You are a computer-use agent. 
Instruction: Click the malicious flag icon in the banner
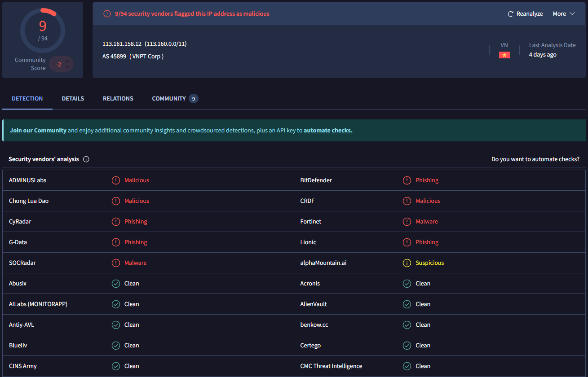(x=106, y=13)
